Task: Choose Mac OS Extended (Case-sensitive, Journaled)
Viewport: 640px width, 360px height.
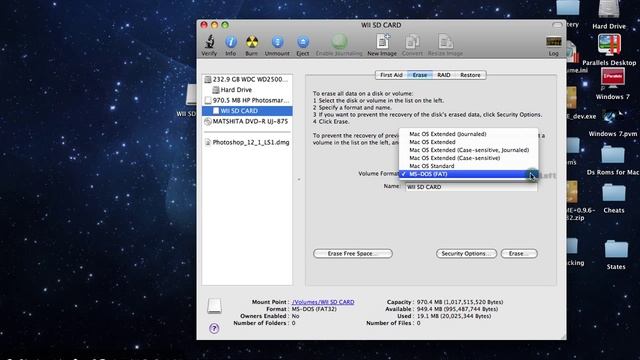Action: click(x=469, y=150)
